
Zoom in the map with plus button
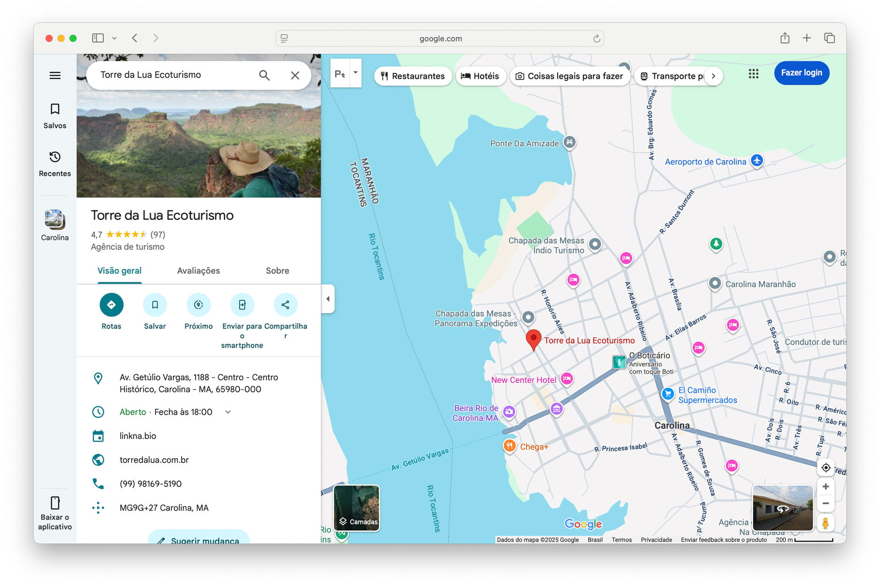825,487
